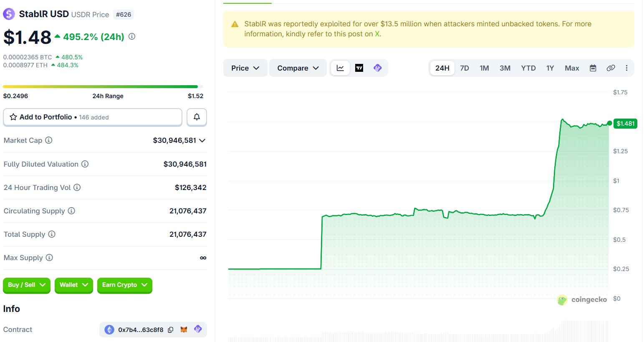Click the StablR USD coin logo

click(9, 14)
